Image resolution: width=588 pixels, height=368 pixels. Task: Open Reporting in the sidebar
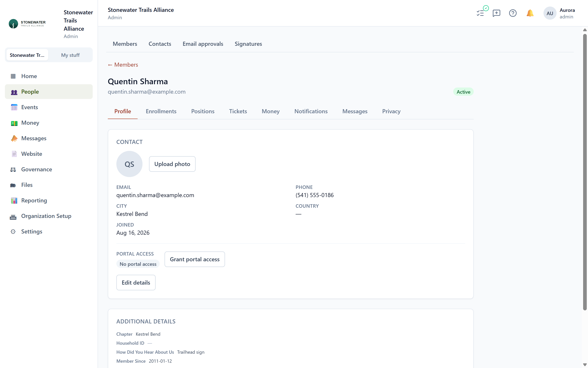(x=49, y=201)
